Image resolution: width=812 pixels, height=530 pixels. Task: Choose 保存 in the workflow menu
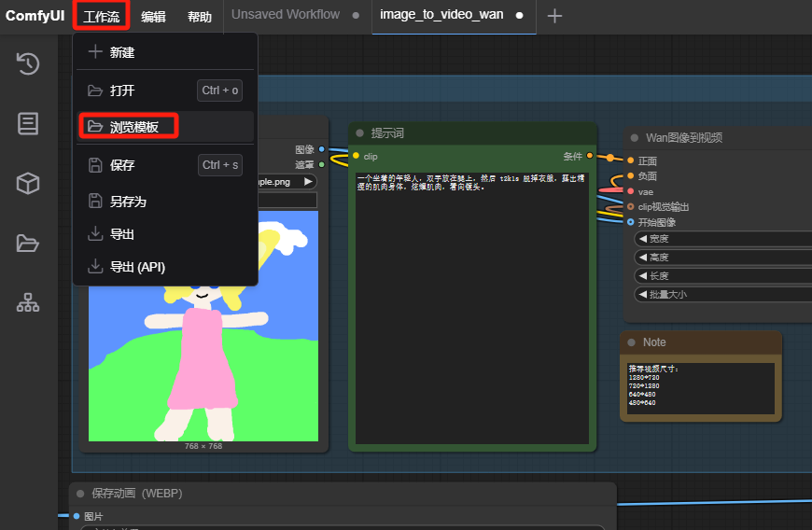pyautogui.click(x=165, y=165)
